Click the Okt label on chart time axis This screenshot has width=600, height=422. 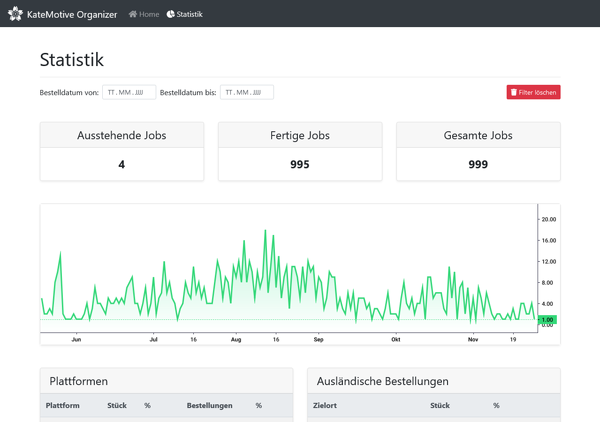click(x=396, y=339)
